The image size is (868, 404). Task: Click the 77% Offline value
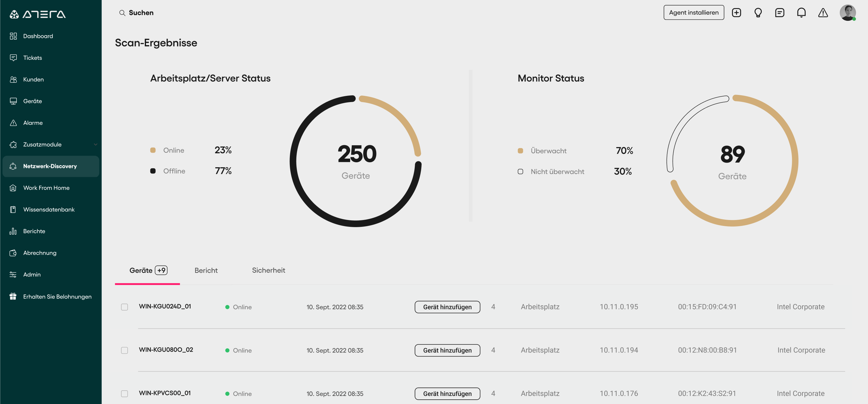223,171
